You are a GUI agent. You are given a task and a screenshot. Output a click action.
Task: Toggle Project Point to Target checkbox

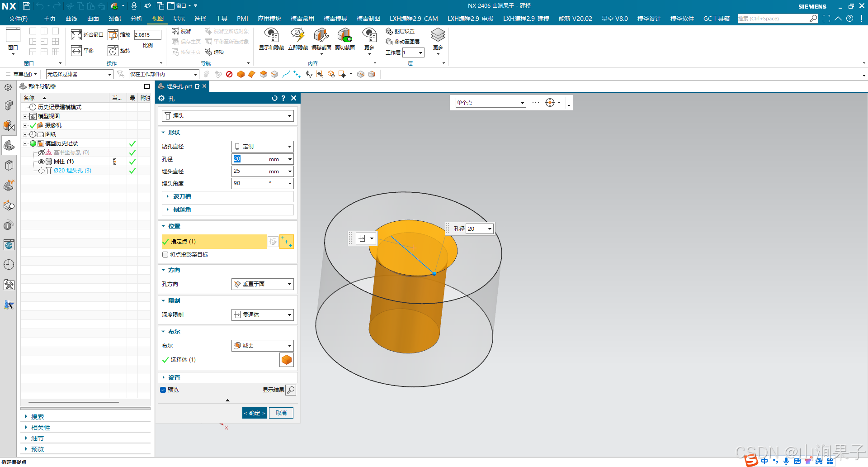(165, 255)
